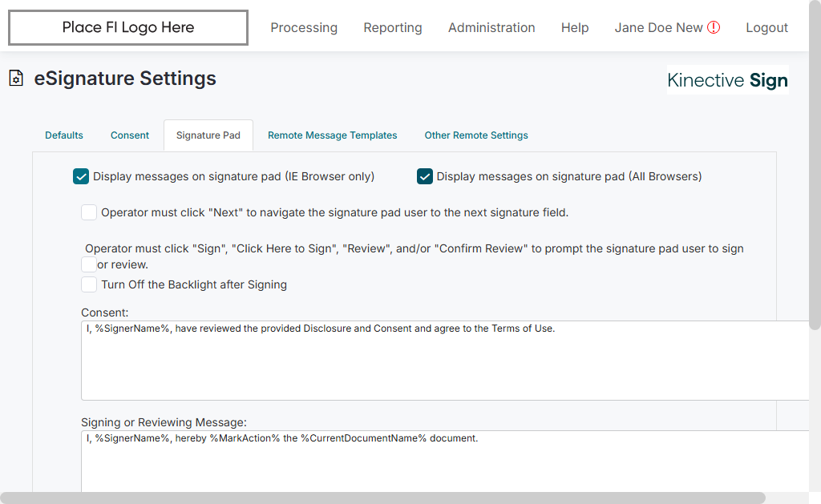Click the eSignature Settings document gear icon
821x504 pixels.
[16, 79]
